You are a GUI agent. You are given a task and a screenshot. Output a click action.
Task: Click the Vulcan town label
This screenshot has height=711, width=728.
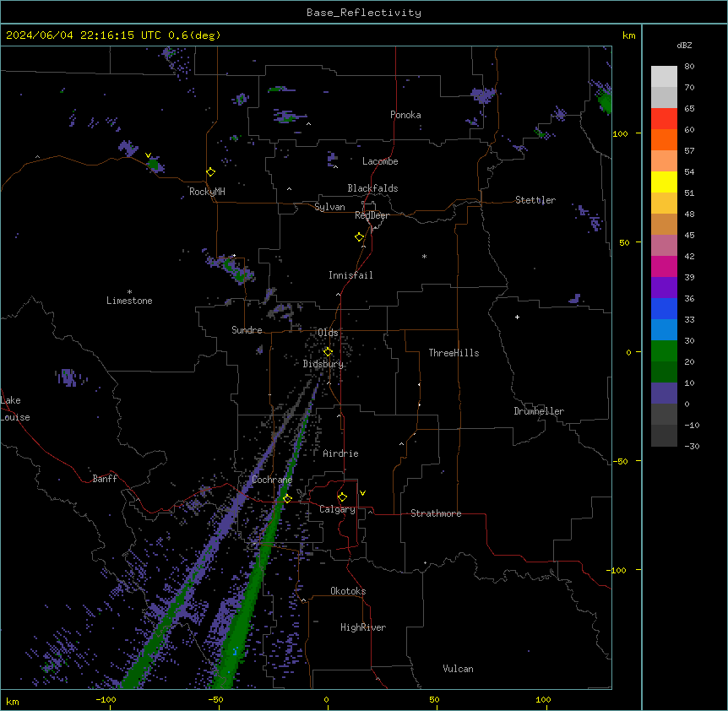click(x=458, y=669)
